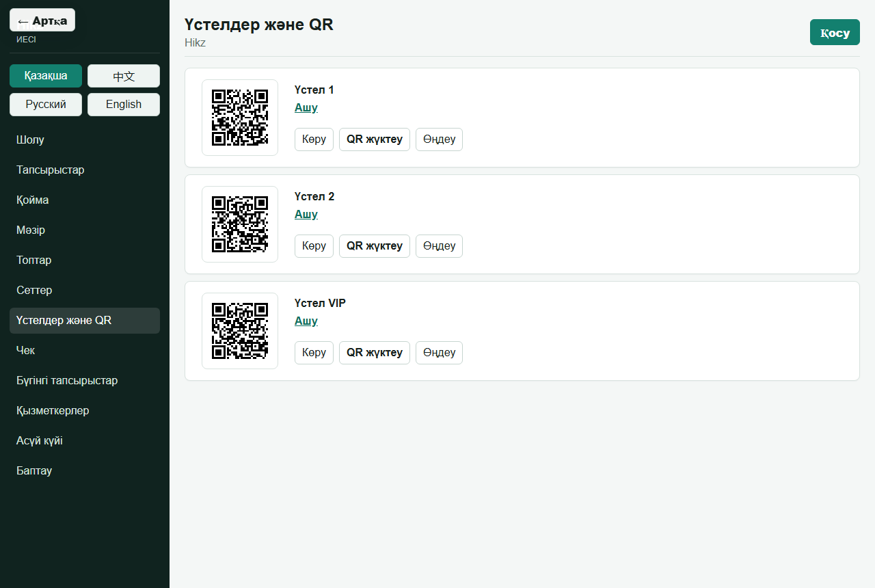Click the QR code thumbnail for Үстел 1
Screen dimensions: 875x588
coord(240,118)
